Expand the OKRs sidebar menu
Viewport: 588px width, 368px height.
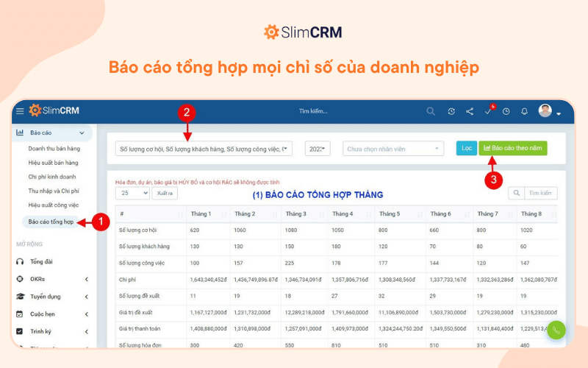click(x=87, y=279)
